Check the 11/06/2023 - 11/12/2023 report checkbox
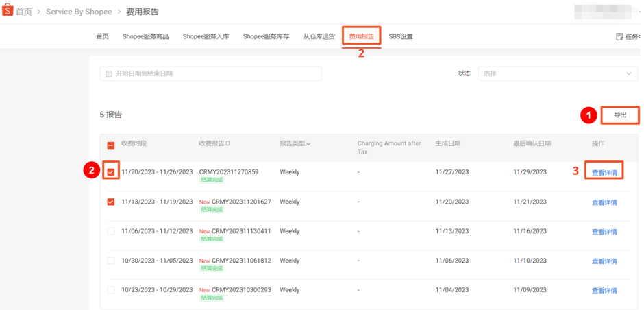The width and height of the screenshot is (644, 310). [111, 232]
